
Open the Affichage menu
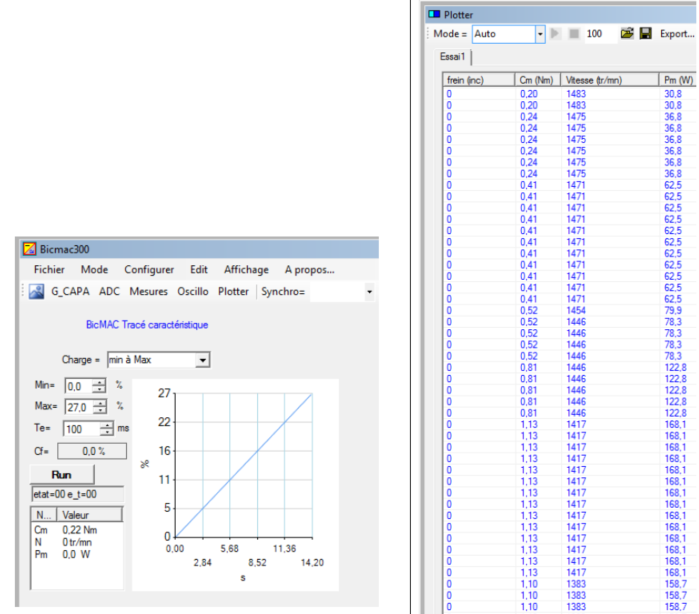tap(246, 270)
